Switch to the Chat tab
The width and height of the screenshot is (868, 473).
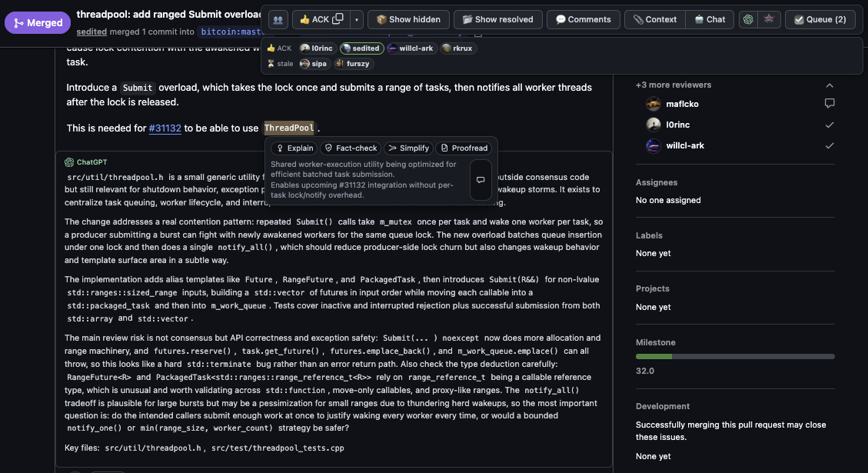point(709,19)
